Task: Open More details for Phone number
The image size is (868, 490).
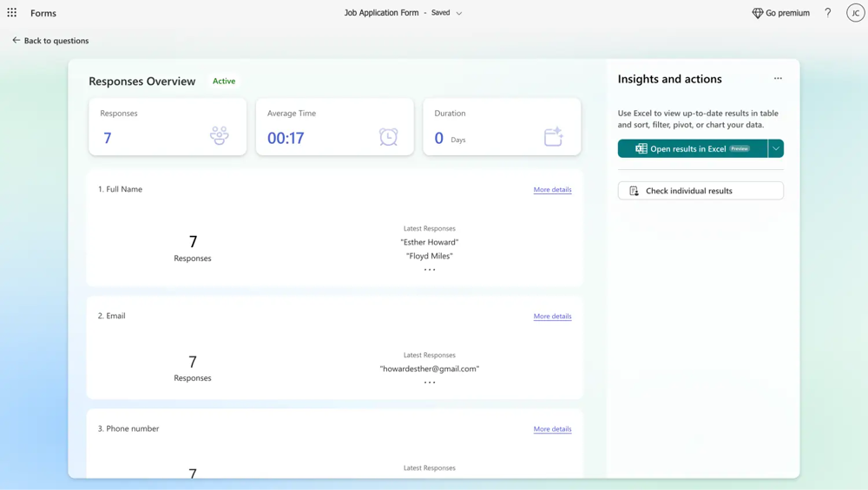Action: coord(552,428)
